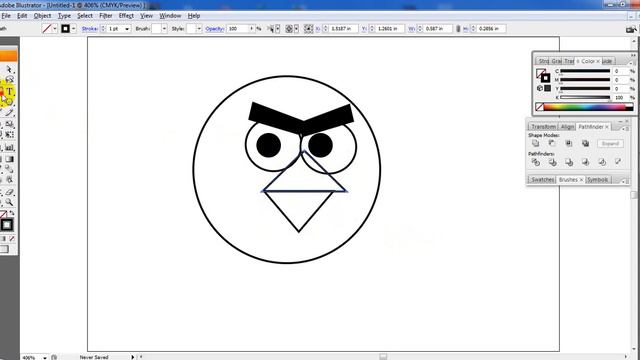Open status bar info arrow

coord(132,357)
